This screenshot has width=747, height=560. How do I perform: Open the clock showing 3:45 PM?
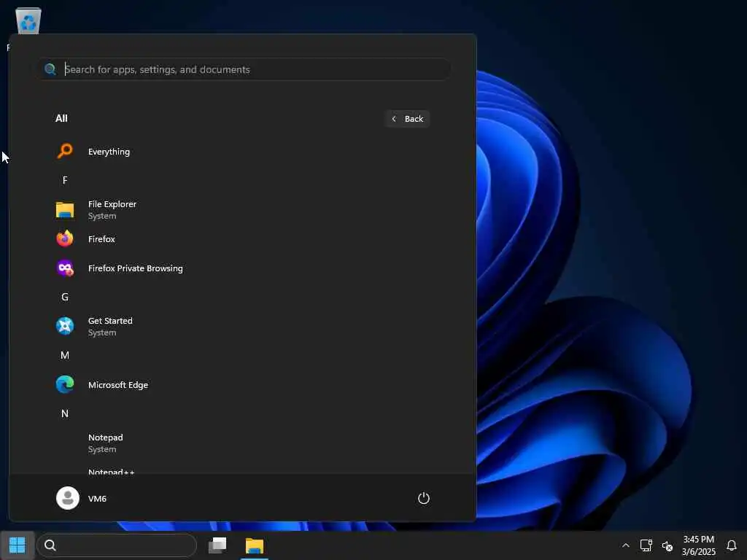tap(698, 539)
